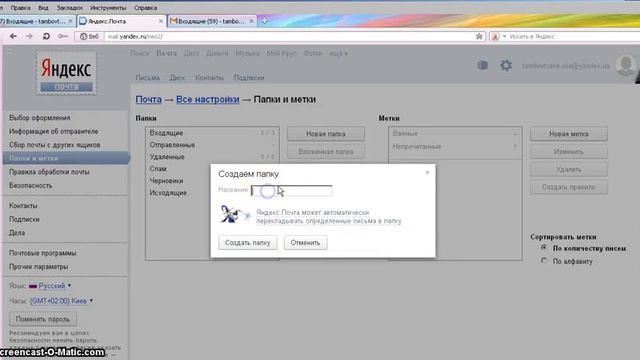Follow the Все настройки breadcrumb link
This screenshot has height=360, width=640.
pos(208,100)
